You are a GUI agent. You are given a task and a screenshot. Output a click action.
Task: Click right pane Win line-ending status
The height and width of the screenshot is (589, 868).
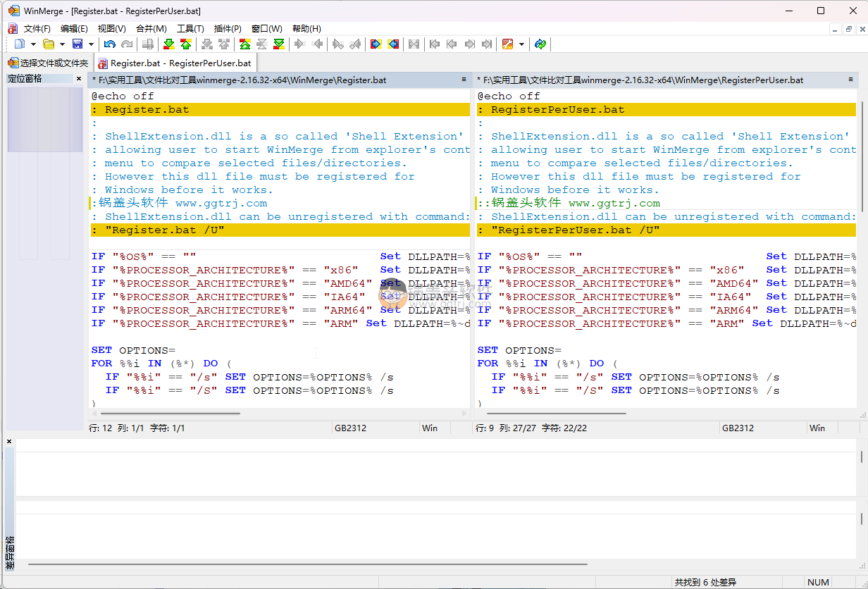coord(817,428)
